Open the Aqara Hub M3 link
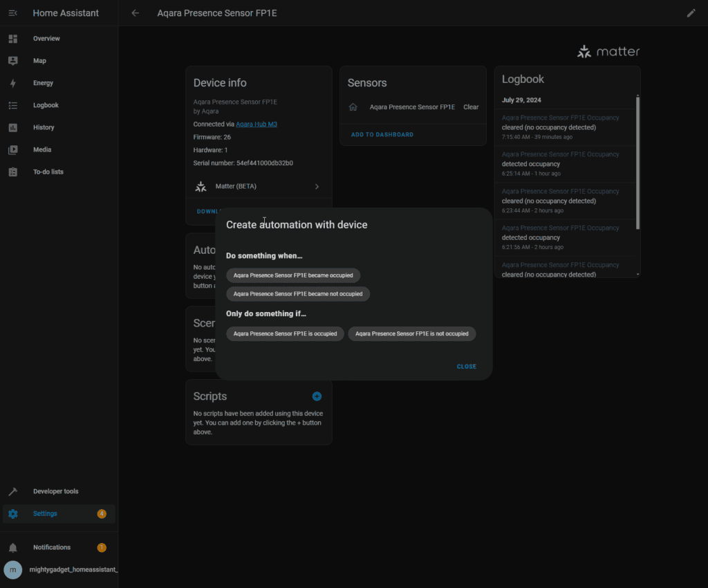 256,125
